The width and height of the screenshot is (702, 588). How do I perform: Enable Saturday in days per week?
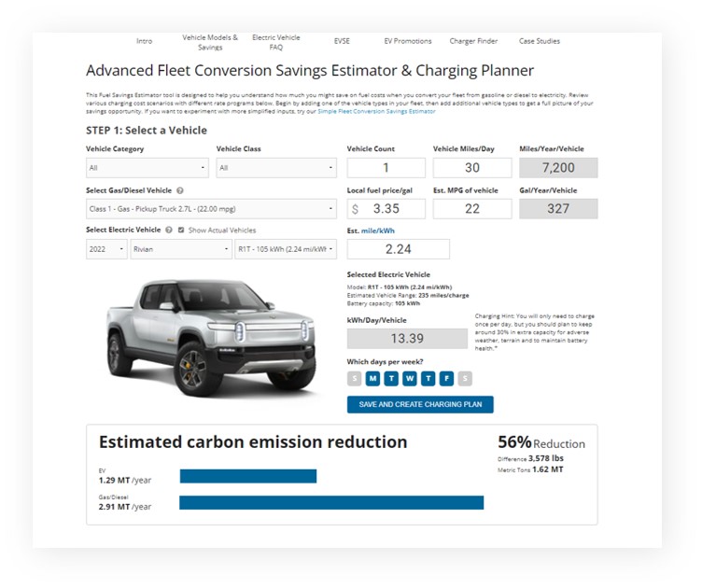[x=466, y=378]
